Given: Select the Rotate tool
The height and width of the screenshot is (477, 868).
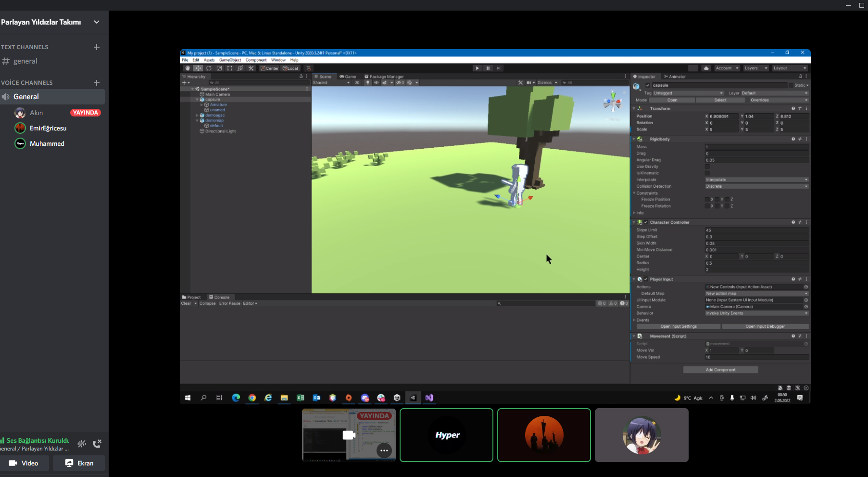Looking at the screenshot, I should tap(209, 68).
